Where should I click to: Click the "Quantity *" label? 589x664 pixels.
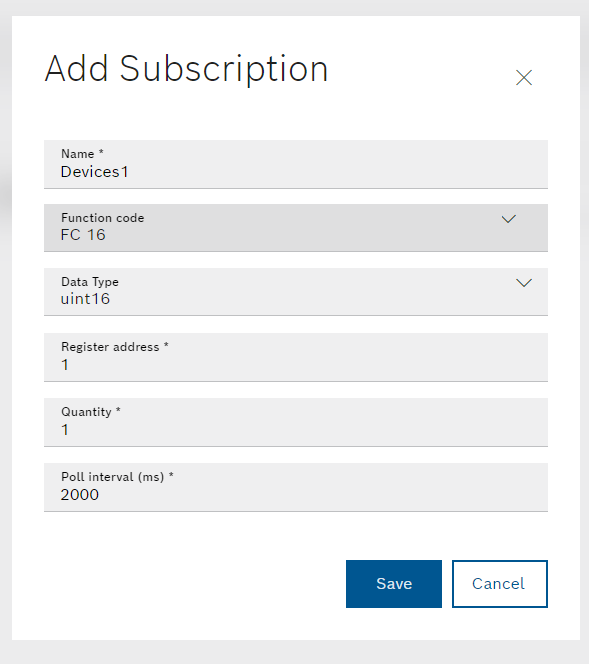[x=91, y=412]
